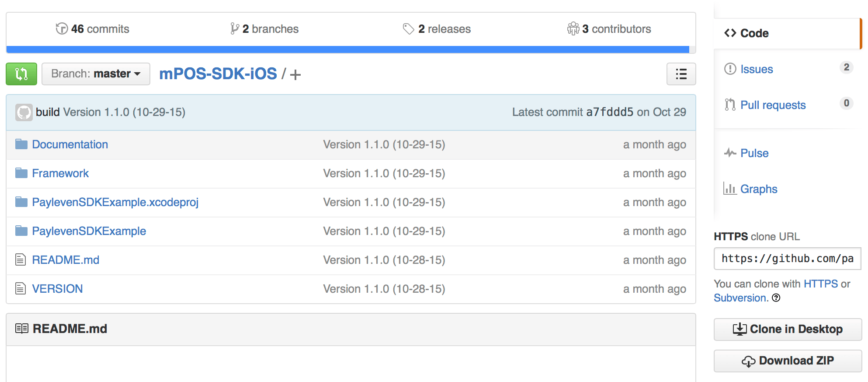This screenshot has width=868, height=382.
Task: Click the contributors people icon
Action: coord(573,29)
